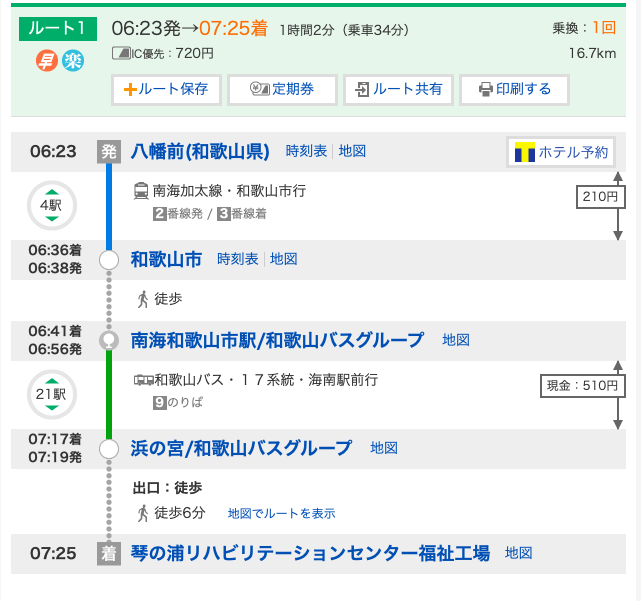
Task: Open 地図 map for 琴の浦 destination
Action: [x=519, y=553]
